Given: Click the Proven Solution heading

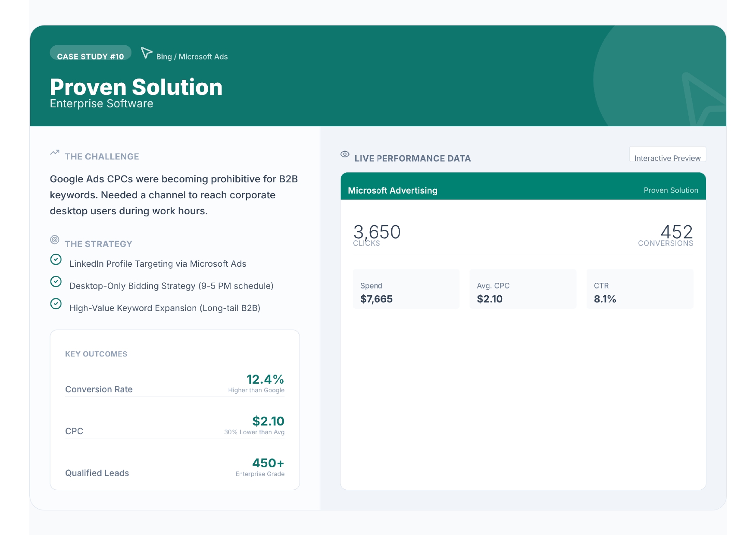Looking at the screenshot, I should (136, 87).
